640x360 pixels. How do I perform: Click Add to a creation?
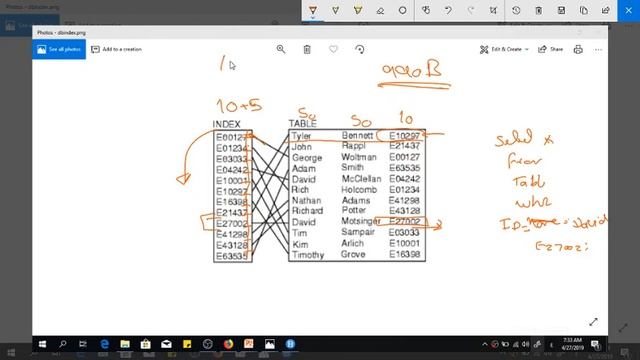[x=117, y=49]
